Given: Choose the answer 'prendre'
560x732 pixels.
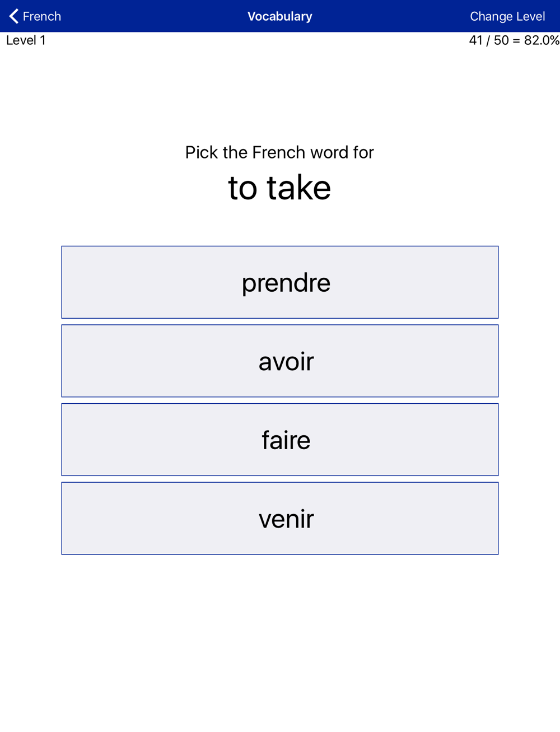Looking at the screenshot, I should point(280,282).
